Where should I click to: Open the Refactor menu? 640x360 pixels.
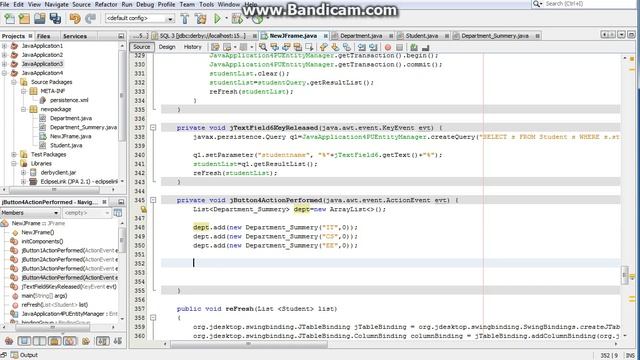coord(106,4)
